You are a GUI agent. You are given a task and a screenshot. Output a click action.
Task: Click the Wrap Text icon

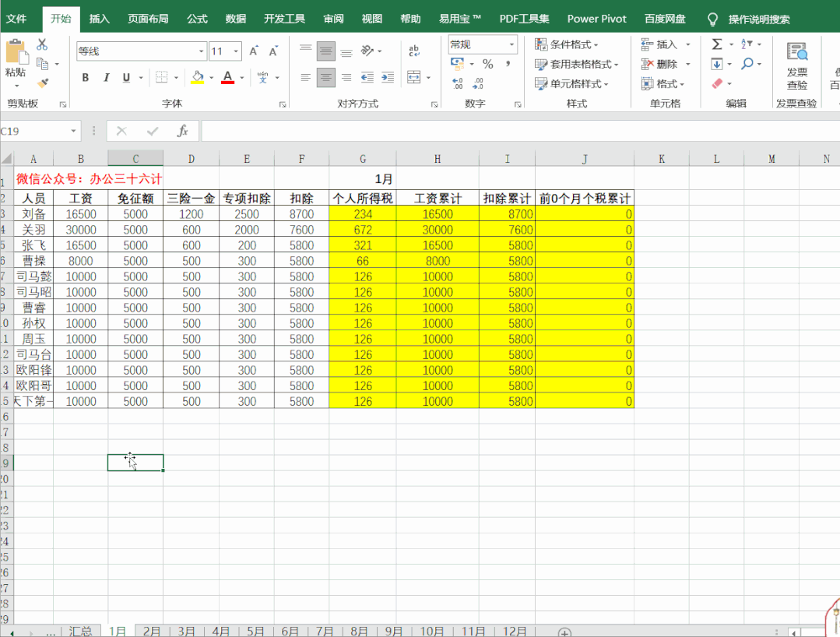[x=413, y=51]
